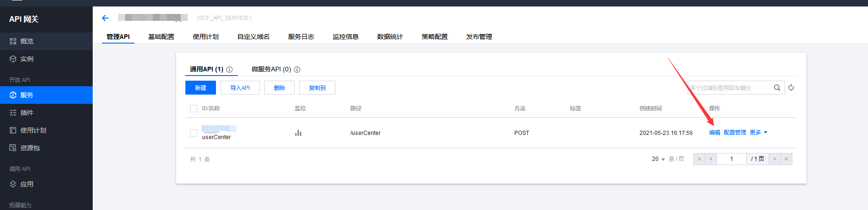Image resolution: width=868 pixels, height=210 pixels.
Task: Click the 导入API button
Action: 240,88
